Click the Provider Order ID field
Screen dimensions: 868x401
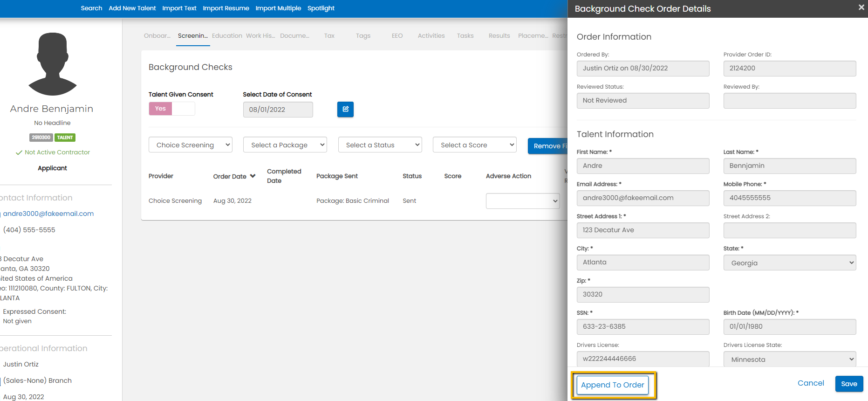[x=790, y=69]
